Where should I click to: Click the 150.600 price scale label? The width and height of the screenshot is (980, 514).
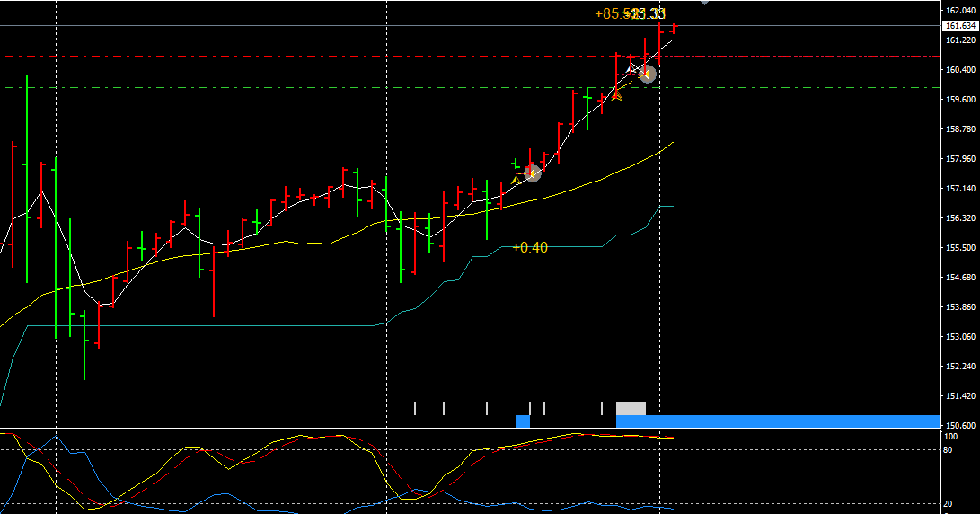coord(960,425)
